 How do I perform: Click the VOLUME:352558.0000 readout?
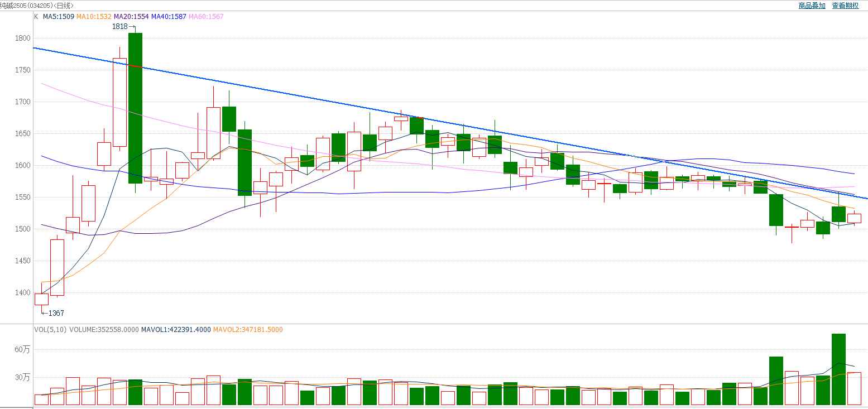click(104, 330)
